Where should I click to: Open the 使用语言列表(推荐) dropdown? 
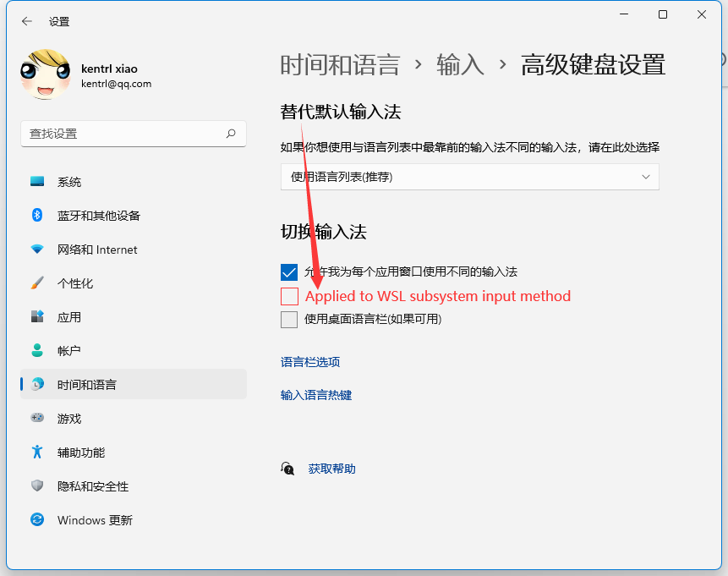click(x=469, y=177)
